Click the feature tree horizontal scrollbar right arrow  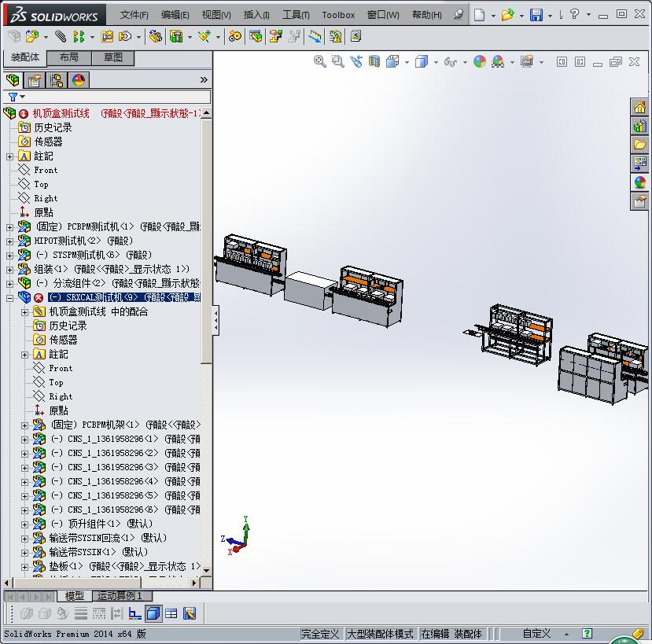(194, 583)
